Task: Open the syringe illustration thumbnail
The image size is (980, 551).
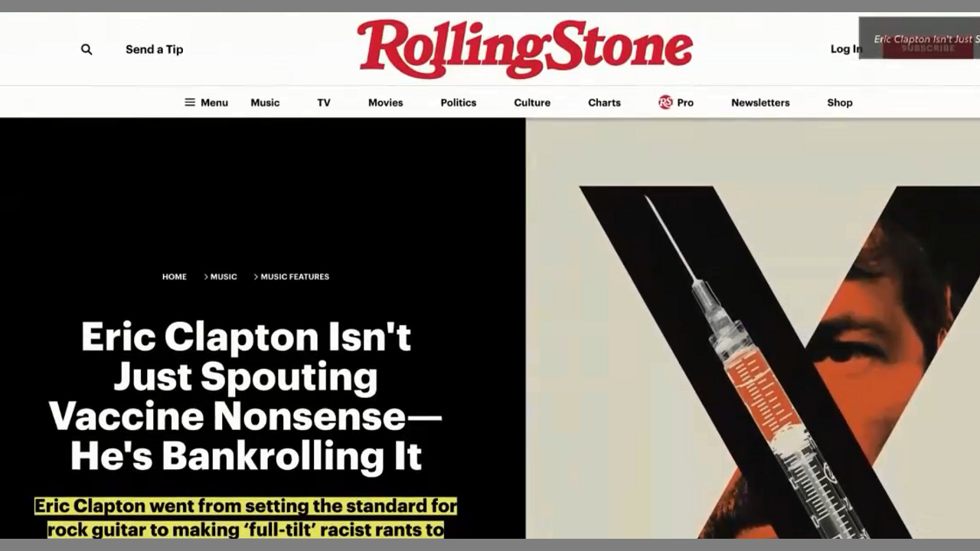Action: 753,328
